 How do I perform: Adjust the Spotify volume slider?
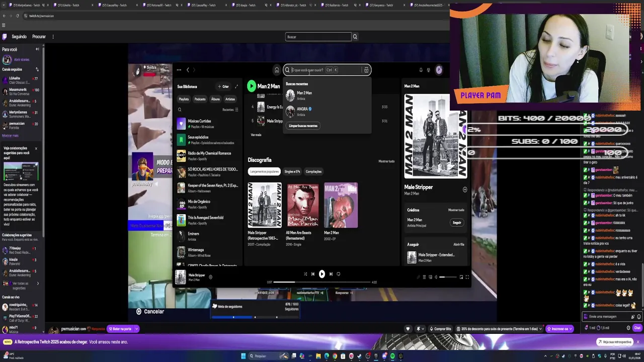click(447, 277)
